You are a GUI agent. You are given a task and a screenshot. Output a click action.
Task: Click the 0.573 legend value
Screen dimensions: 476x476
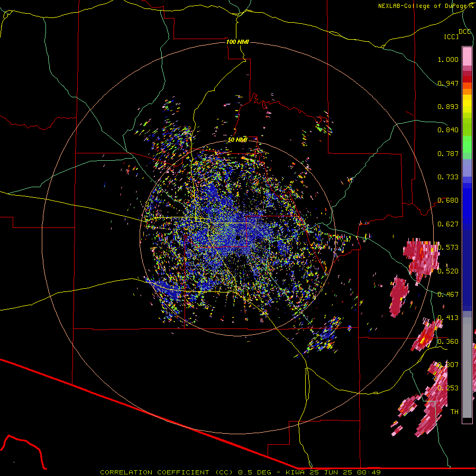tap(448, 248)
